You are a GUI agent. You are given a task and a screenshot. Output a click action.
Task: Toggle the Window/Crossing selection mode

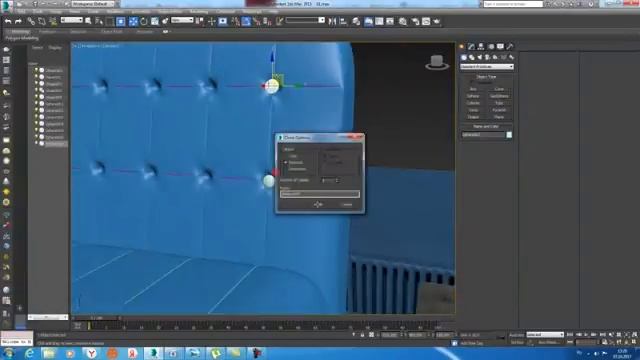click(121, 21)
